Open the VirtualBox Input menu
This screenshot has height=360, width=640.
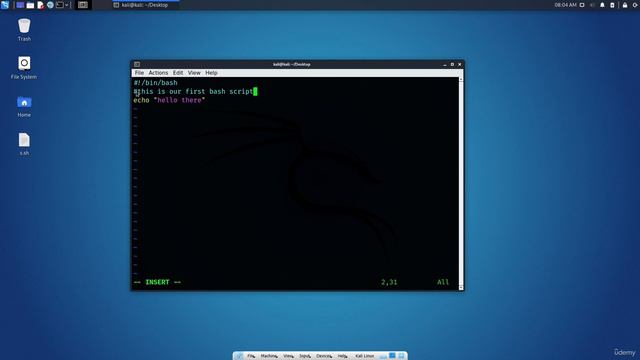click(x=305, y=356)
